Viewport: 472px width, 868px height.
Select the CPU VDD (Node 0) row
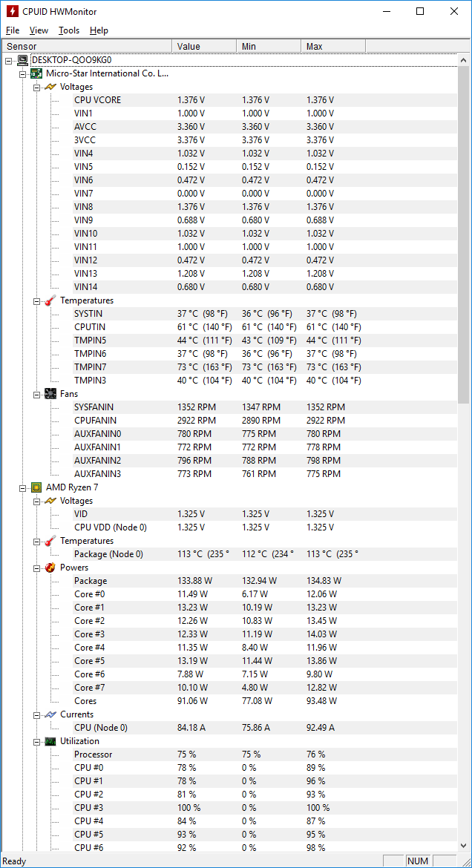[x=265, y=527]
